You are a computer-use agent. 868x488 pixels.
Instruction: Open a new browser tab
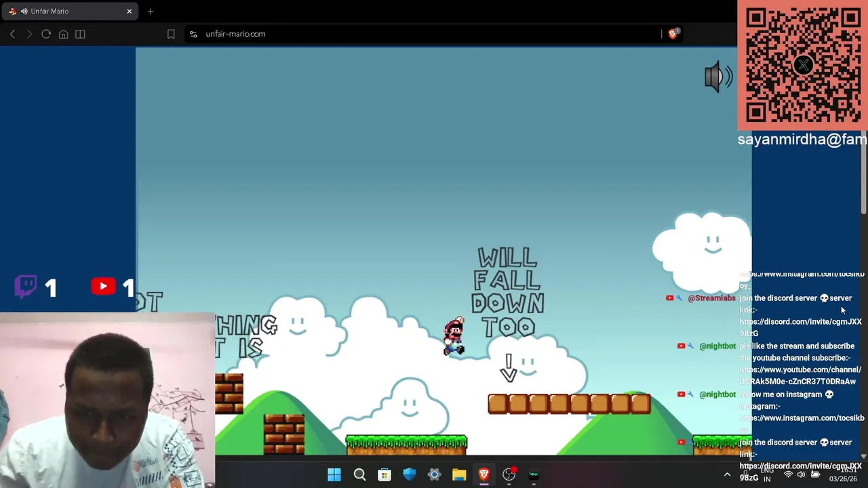pyautogui.click(x=151, y=11)
